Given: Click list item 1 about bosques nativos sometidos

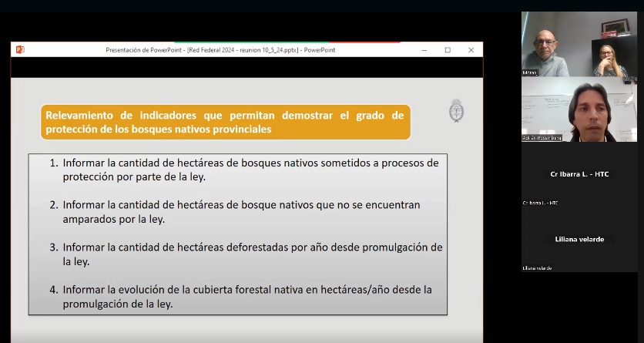Looking at the screenshot, I should 244,170.
